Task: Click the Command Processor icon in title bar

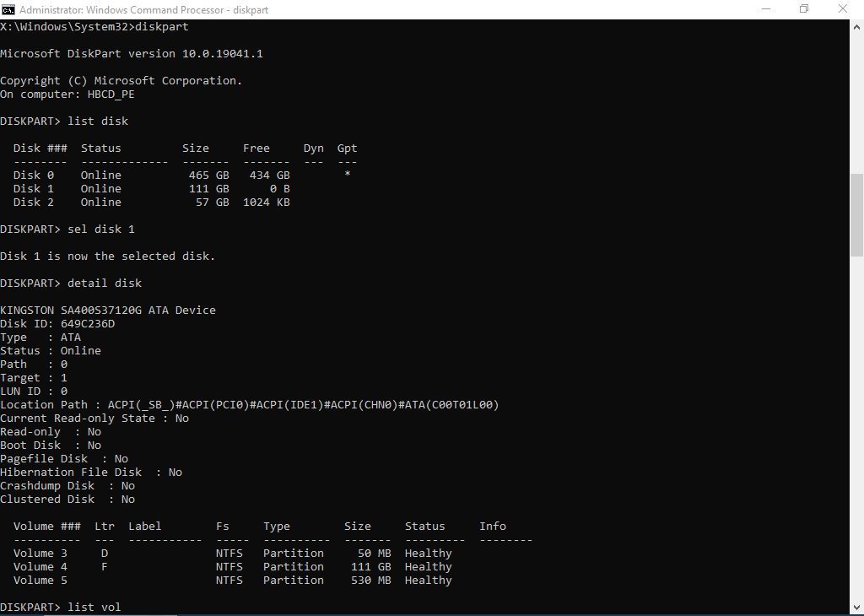Action: coord(8,9)
